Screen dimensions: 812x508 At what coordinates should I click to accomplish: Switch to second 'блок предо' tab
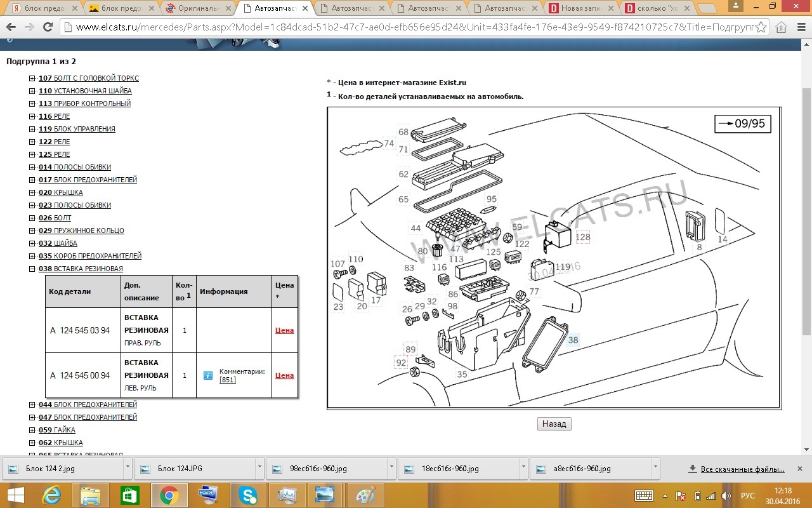[x=120, y=9]
